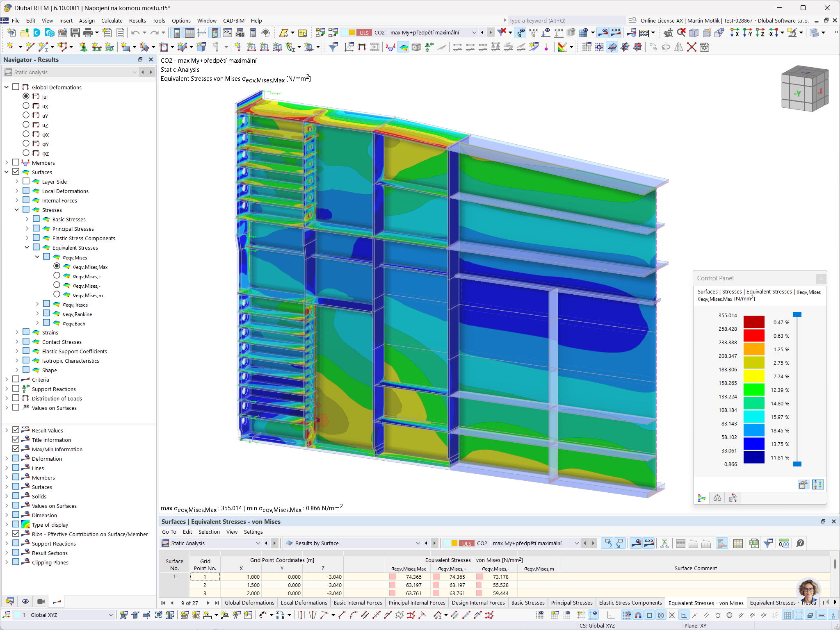This screenshot has width=840, height=630.
Task: Click the eye Display tab at Navigator bottom
Action: [x=25, y=601]
